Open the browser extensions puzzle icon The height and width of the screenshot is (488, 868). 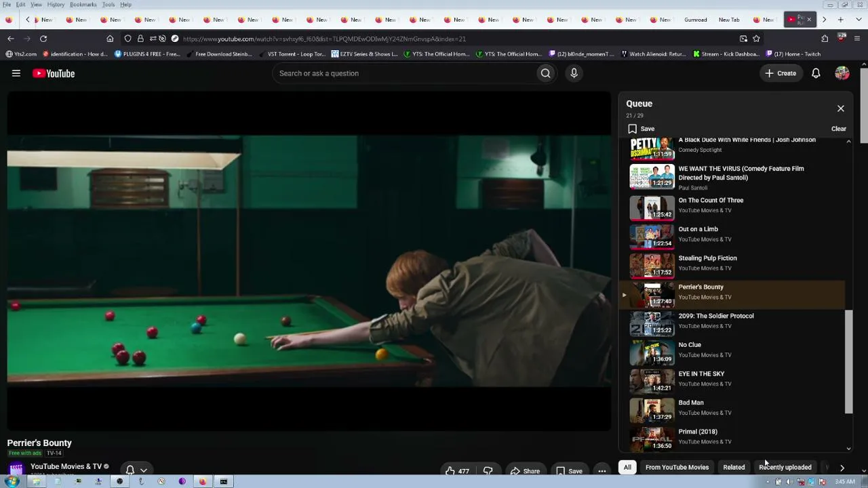825,39
